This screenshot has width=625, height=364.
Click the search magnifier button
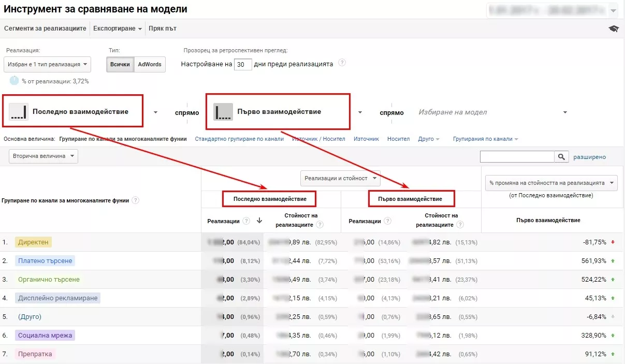[x=561, y=156]
